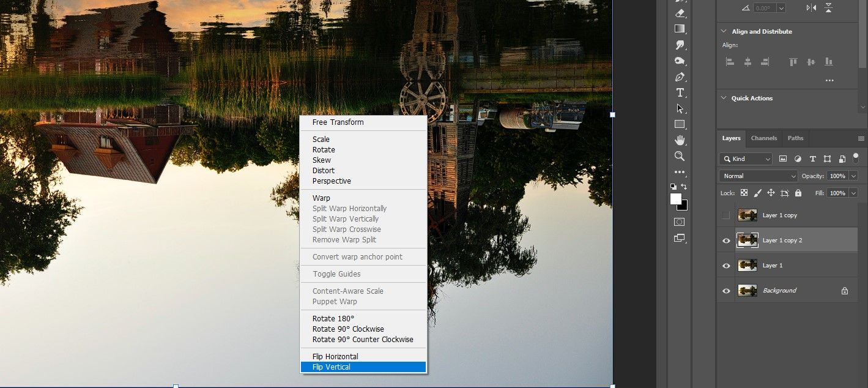Image resolution: width=868 pixels, height=388 pixels.
Task: Filter layers by pixel layers
Action: (783, 159)
